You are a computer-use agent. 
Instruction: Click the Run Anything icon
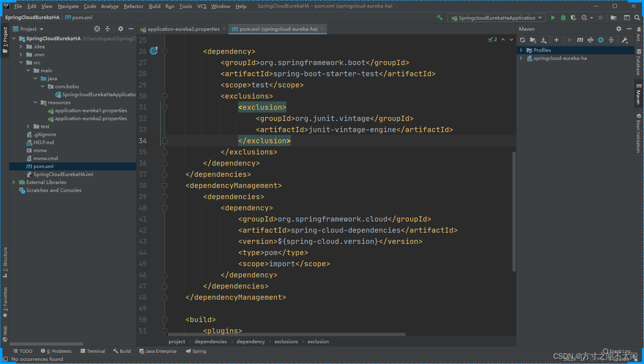pyautogui.click(x=627, y=18)
